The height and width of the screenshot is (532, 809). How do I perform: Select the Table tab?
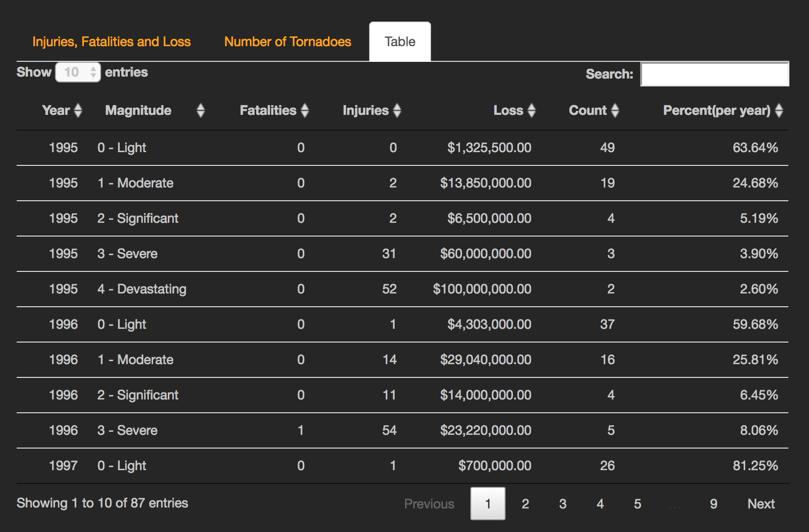click(400, 42)
